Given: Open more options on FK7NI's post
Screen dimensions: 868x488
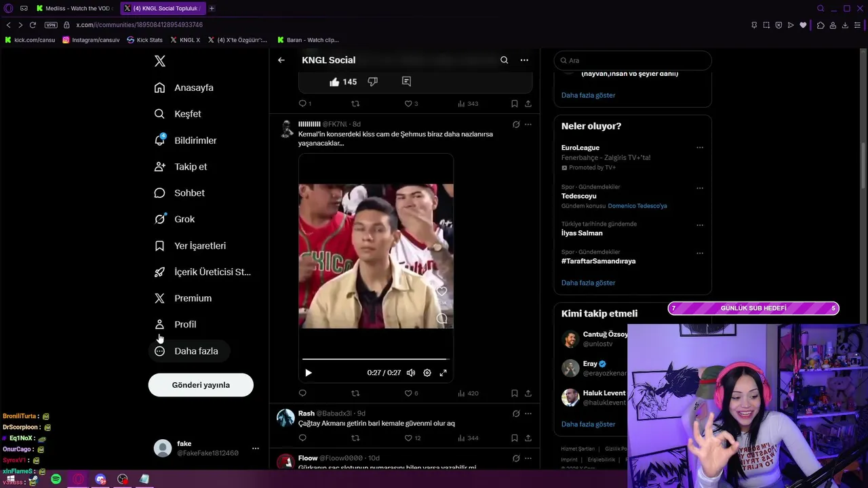Looking at the screenshot, I should click(528, 124).
